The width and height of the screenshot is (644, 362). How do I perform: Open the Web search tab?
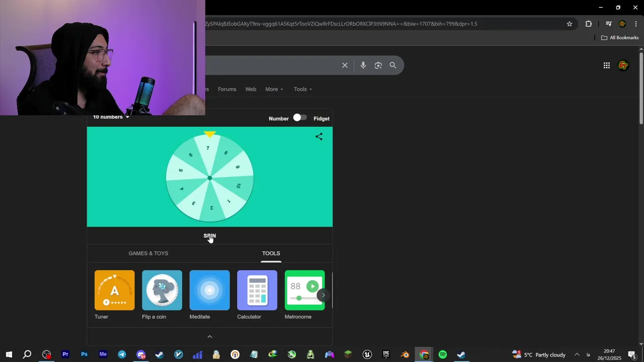pos(251,89)
